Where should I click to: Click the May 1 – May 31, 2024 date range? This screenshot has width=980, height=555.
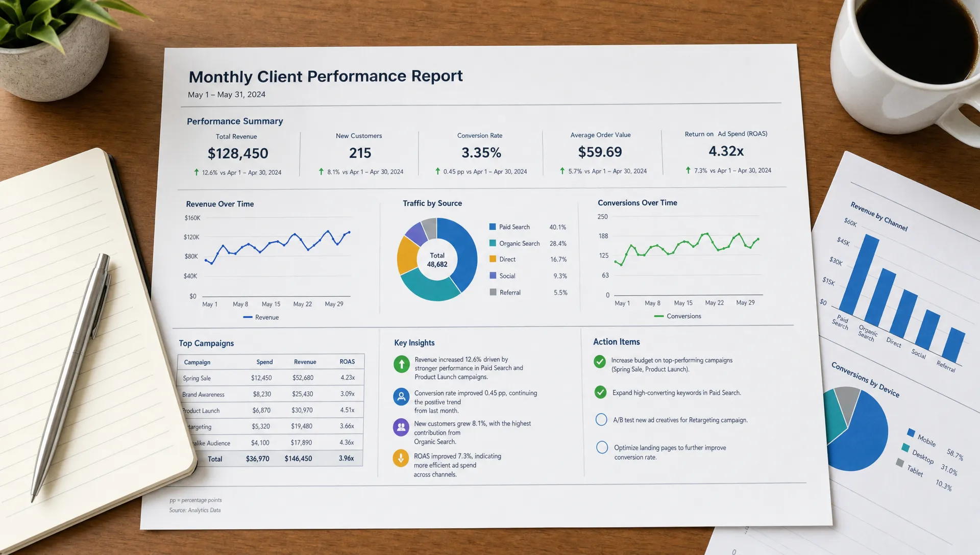(227, 94)
